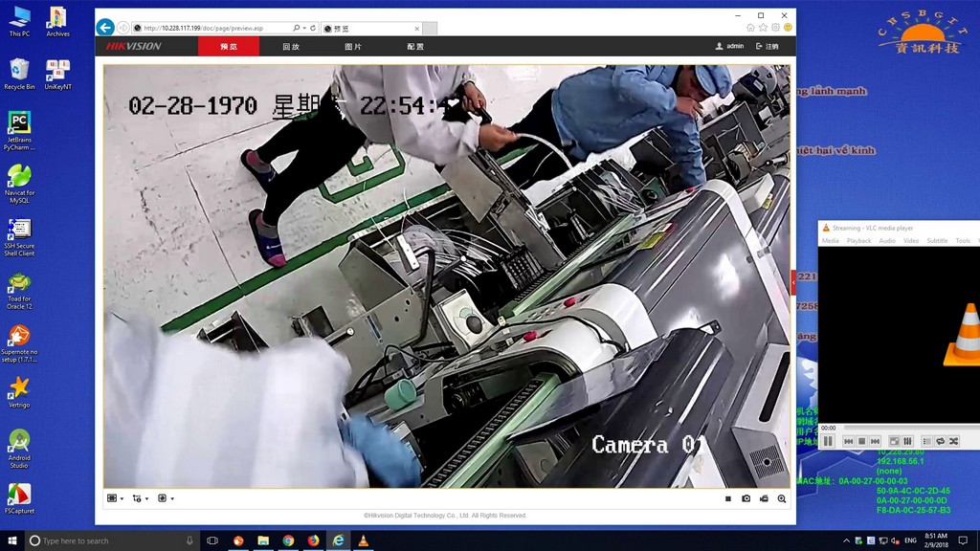Click the 注销 logout link

tap(768, 46)
